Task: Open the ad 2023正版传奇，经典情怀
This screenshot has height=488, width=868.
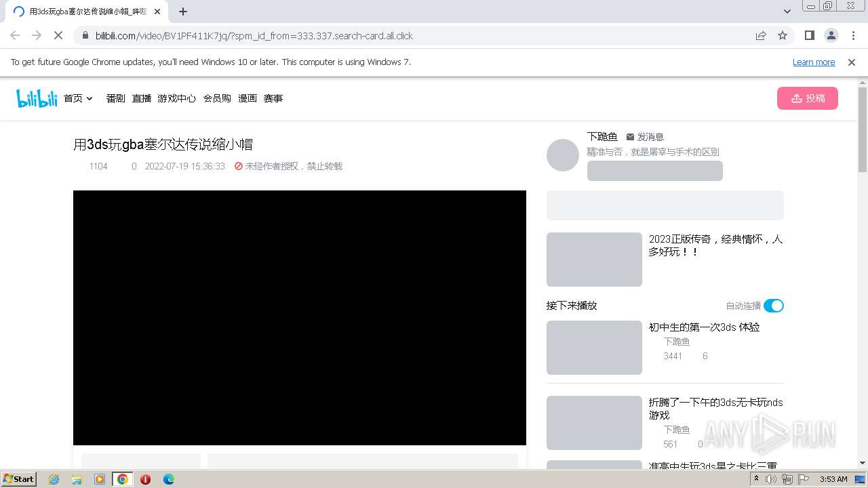Action: click(715, 245)
